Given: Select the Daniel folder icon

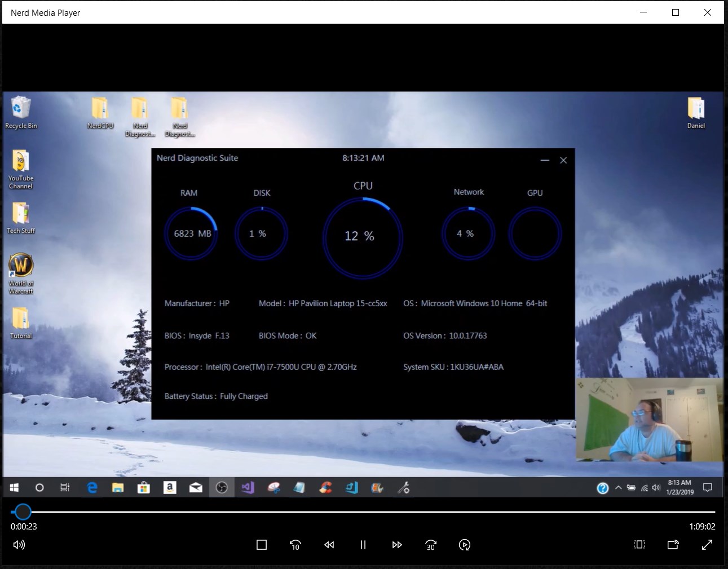Looking at the screenshot, I should click(x=696, y=113).
